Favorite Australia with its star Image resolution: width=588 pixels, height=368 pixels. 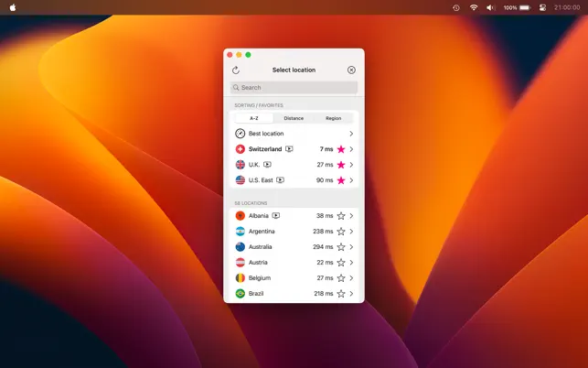pyautogui.click(x=341, y=247)
